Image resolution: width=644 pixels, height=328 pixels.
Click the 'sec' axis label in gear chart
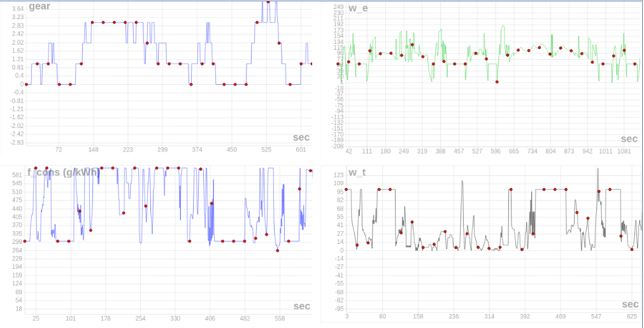301,138
